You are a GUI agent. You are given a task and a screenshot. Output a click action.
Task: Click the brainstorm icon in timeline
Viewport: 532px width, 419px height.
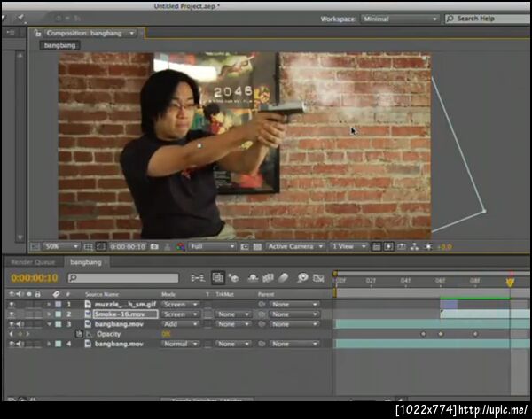point(302,278)
